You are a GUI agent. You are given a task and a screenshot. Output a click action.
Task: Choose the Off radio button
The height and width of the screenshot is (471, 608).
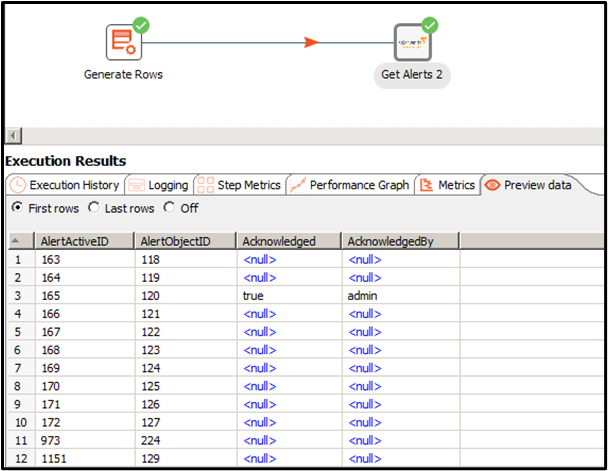[169, 208]
